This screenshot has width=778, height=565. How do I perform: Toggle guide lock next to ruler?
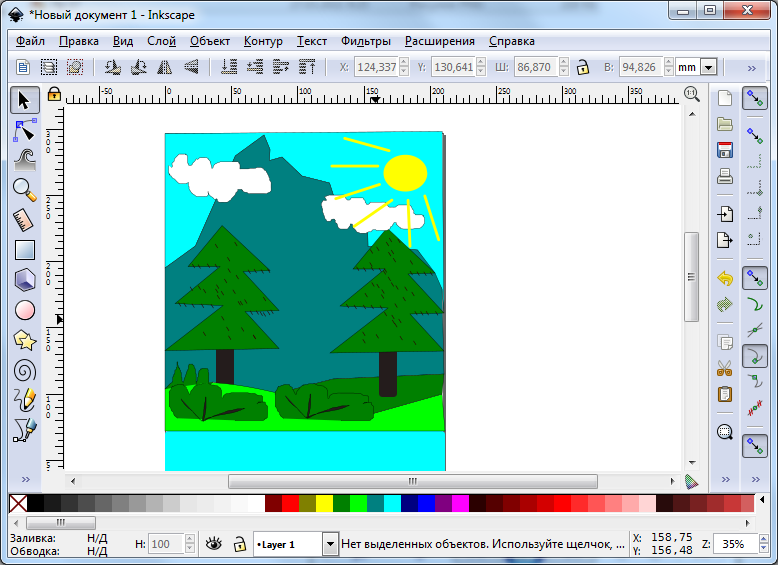[x=54, y=94]
